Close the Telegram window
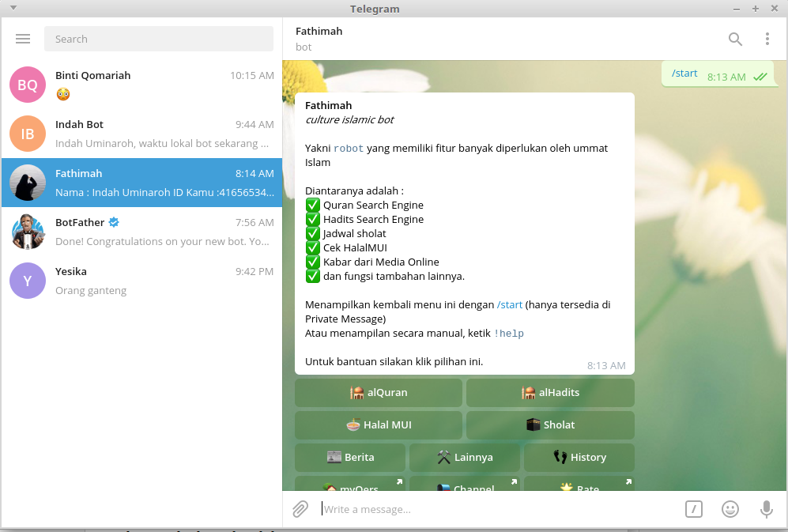Screen dimensions: 788x532 775,9
